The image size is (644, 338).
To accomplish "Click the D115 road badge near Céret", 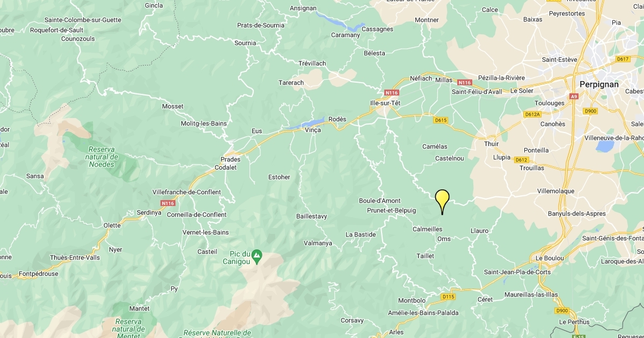I will [449, 296].
